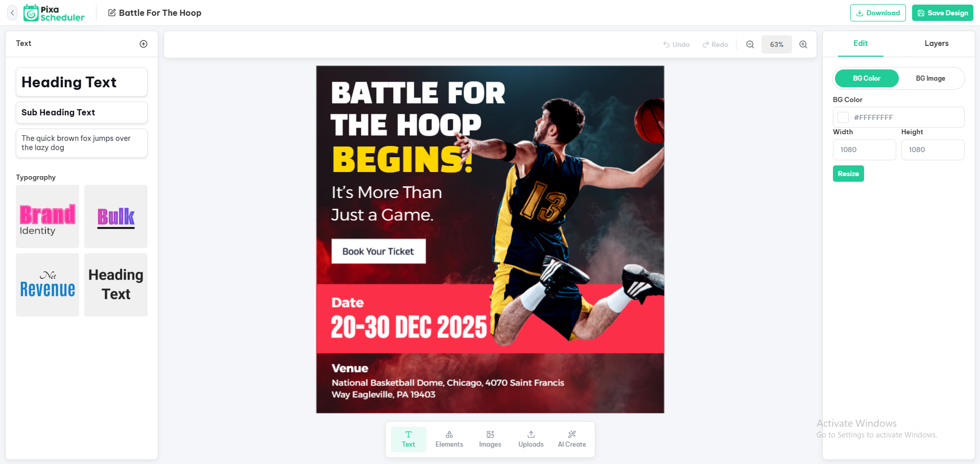
Task: Click the Download button
Action: [x=878, y=13]
